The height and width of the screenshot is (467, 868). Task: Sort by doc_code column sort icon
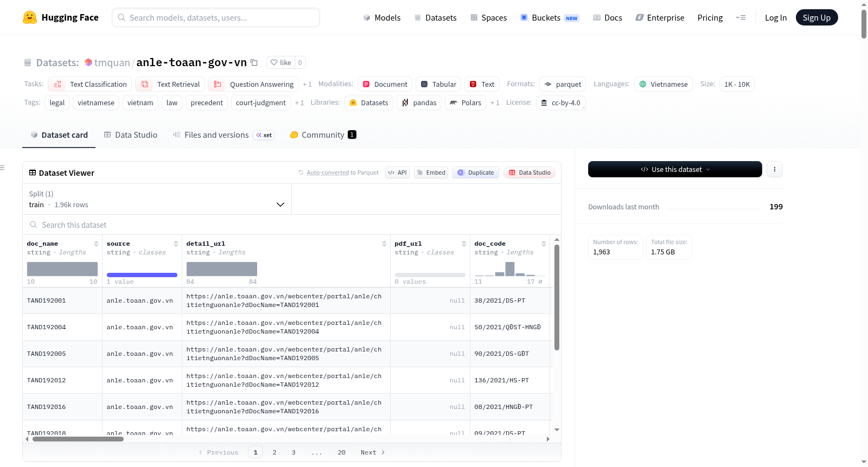point(544,244)
